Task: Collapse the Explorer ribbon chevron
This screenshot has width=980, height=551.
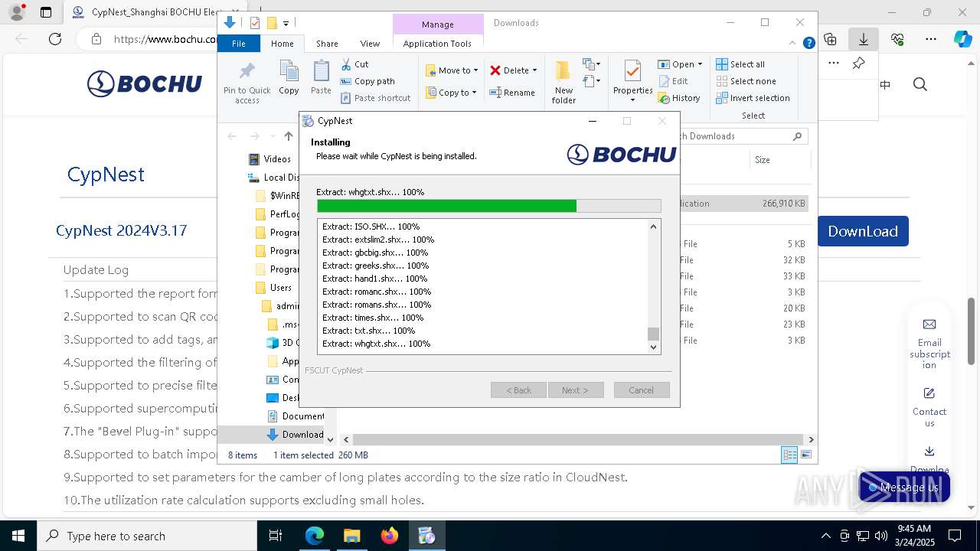Action: click(x=794, y=44)
